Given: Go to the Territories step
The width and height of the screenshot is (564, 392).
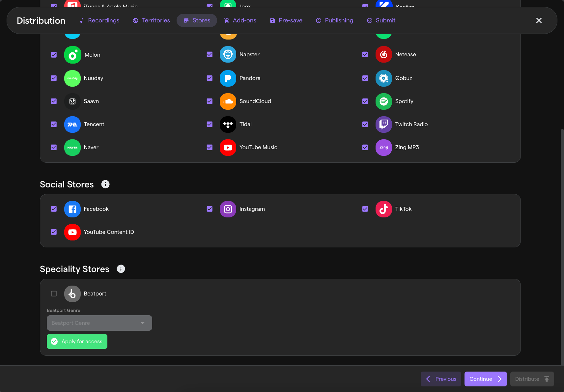Looking at the screenshot, I should pos(152,20).
